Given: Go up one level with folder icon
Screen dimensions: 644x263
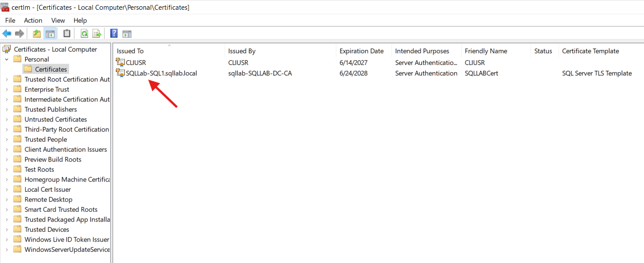Looking at the screenshot, I should [x=37, y=33].
